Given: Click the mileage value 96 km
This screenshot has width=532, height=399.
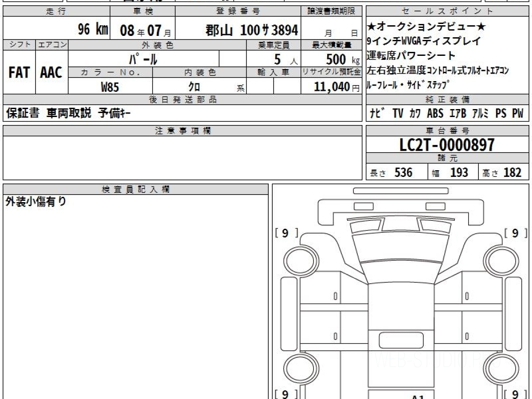Looking at the screenshot, I should pyautogui.click(x=93, y=30).
